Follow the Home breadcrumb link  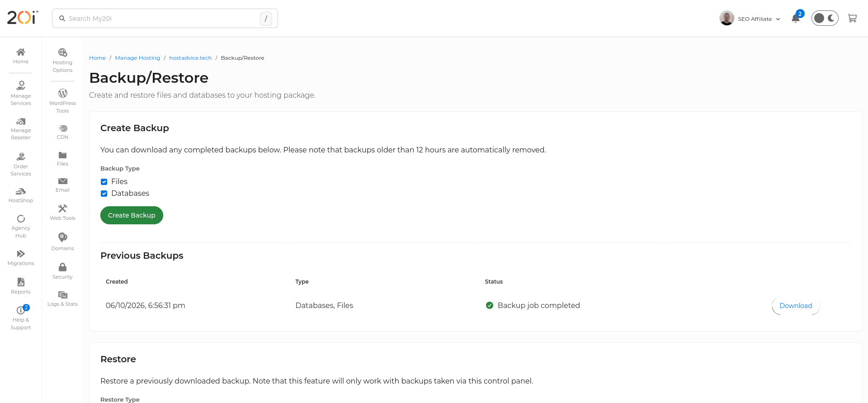[x=97, y=58]
